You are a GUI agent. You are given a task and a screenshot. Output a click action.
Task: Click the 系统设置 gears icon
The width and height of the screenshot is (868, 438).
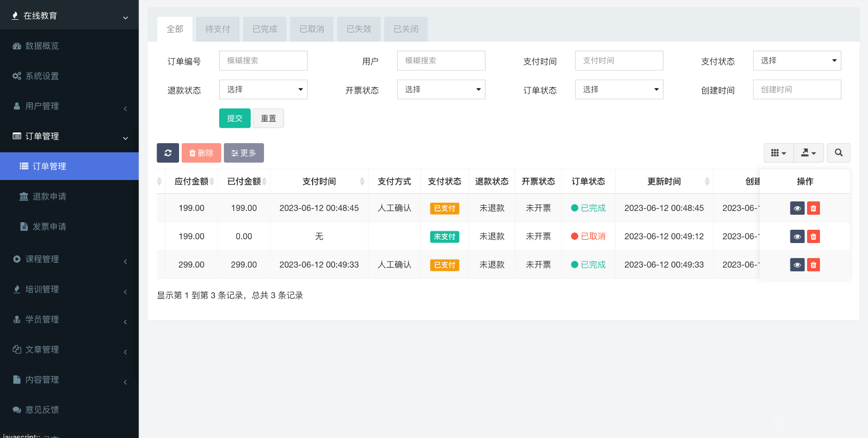pyautogui.click(x=17, y=76)
